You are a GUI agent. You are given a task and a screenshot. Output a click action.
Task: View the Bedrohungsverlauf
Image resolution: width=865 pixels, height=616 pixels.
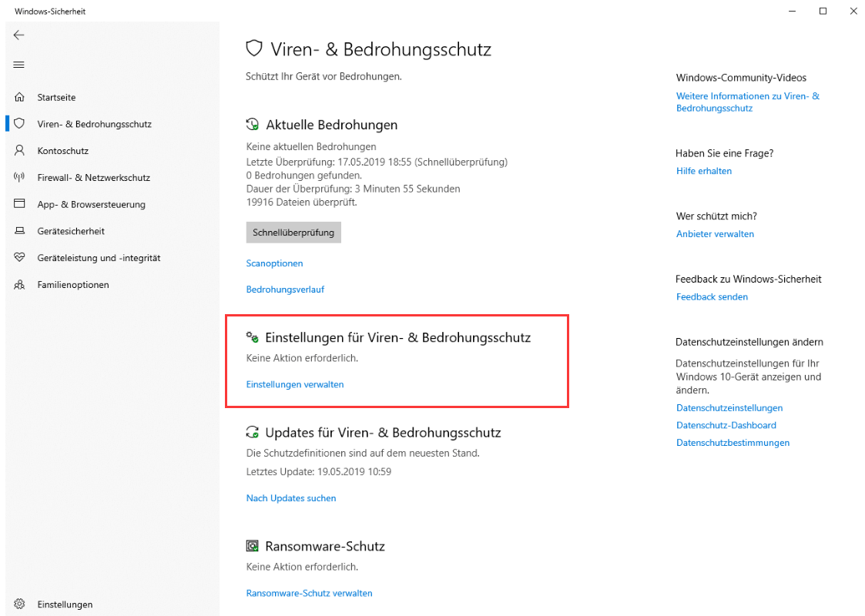286,290
